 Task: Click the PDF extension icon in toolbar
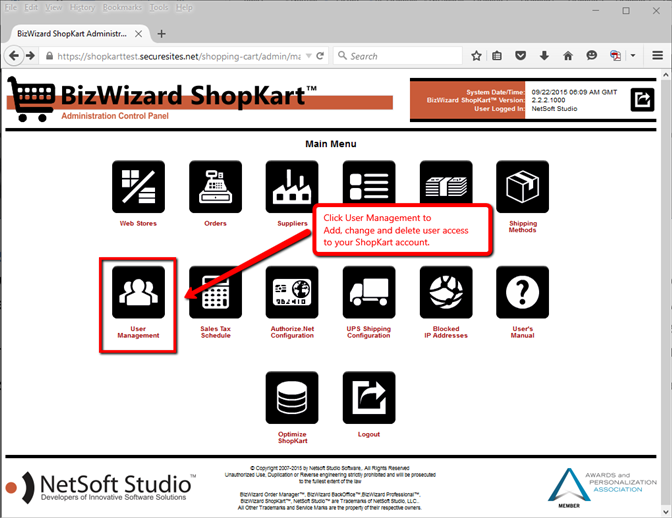pos(615,56)
